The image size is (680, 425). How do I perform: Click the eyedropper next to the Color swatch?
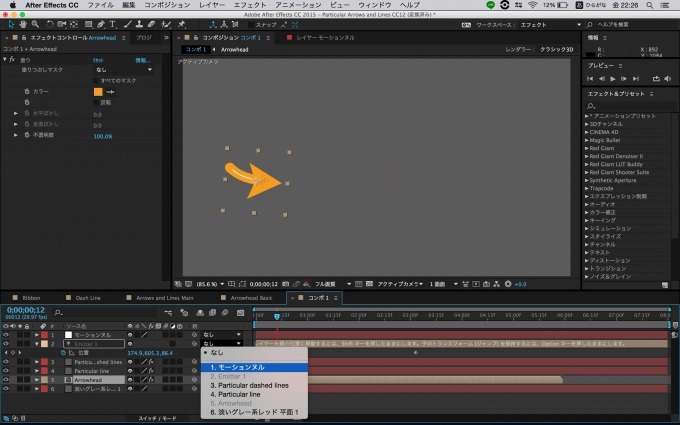(110, 91)
